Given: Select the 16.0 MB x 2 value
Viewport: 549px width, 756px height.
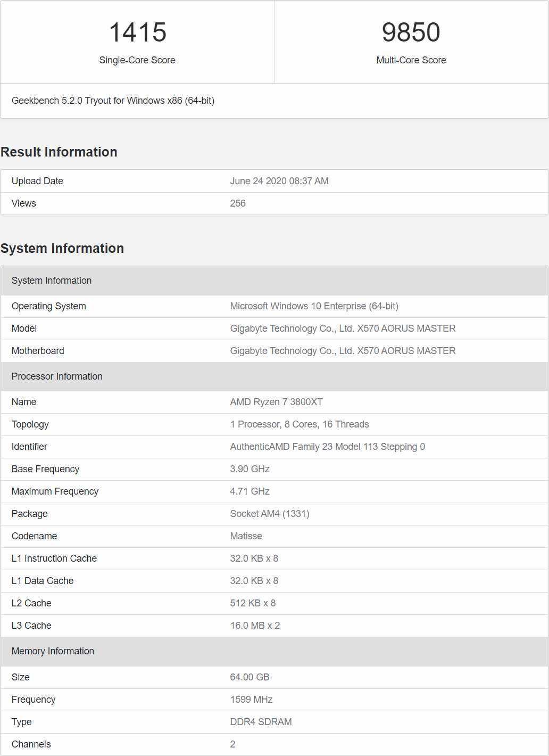Looking at the screenshot, I should pos(255,626).
